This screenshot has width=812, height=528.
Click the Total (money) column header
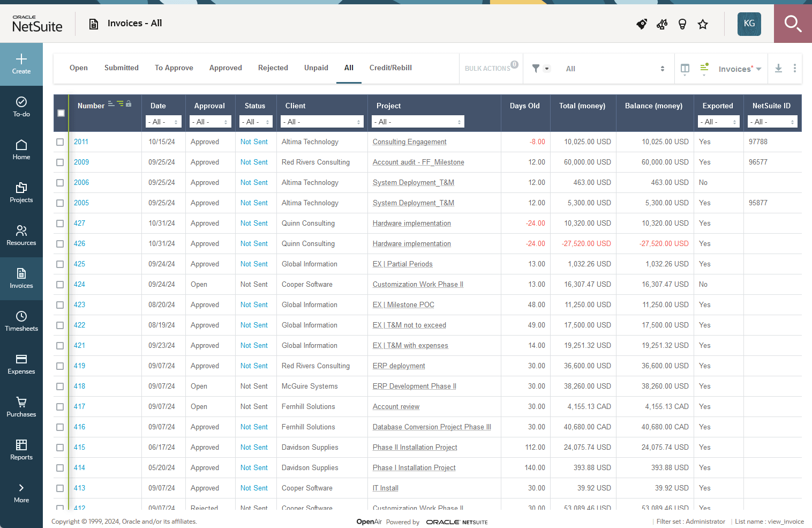[x=582, y=106]
